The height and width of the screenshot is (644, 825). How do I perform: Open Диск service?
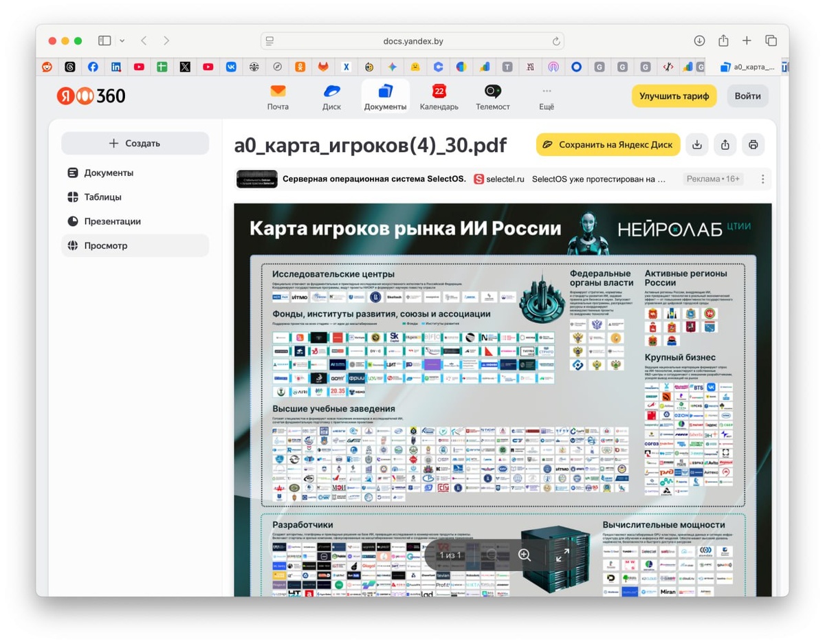[331, 97]
